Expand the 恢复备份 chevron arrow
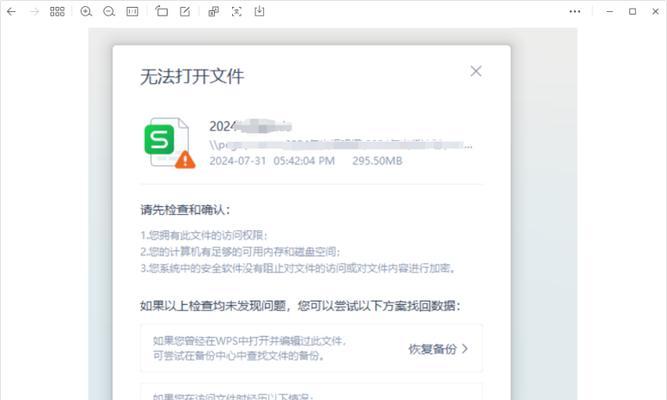Viewport: 667px width, 400px height. [x=465, y=349]
